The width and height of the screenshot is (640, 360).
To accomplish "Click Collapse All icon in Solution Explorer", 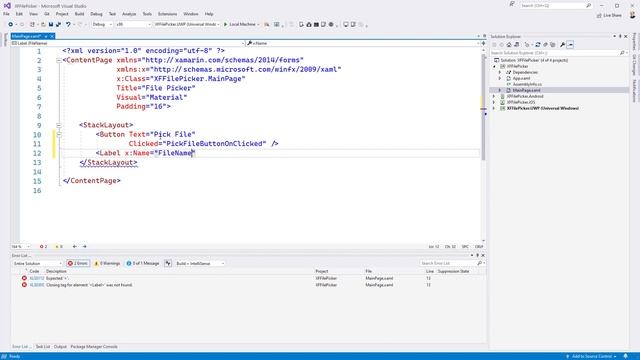I will click(x=545, y=45).
